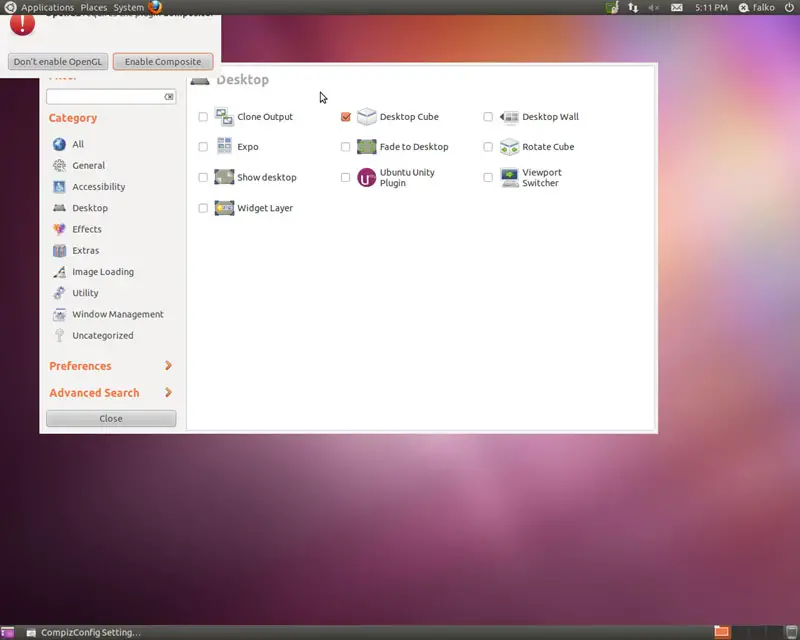This screenshot has height=640, width=800.
Task: Switch to the orange workspace in switcher
Action: click(x=721, y=632)
